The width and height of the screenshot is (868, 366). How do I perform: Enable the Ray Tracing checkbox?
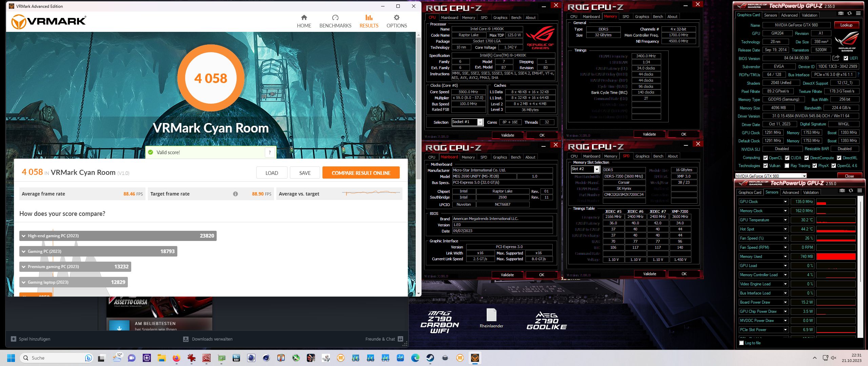(x=787, y=166)
